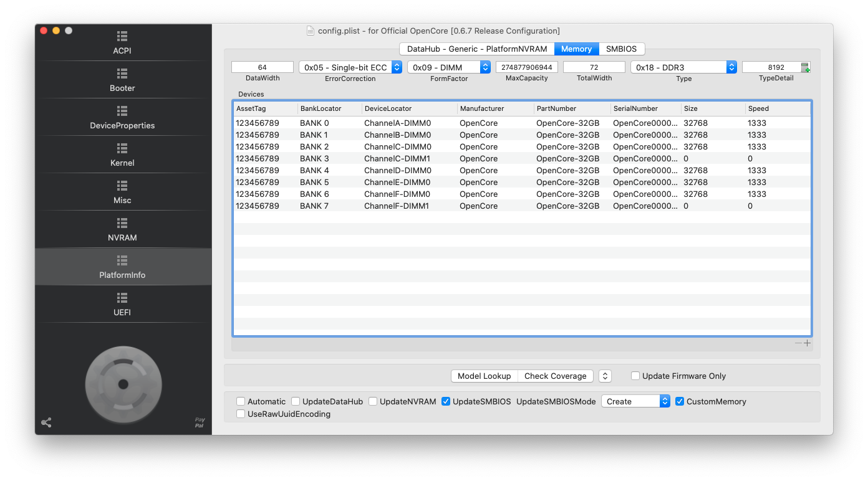Tick the Update Firmware Only checkbox
Image resolution: width=868 pixels, height=481 pixels.
635,376
